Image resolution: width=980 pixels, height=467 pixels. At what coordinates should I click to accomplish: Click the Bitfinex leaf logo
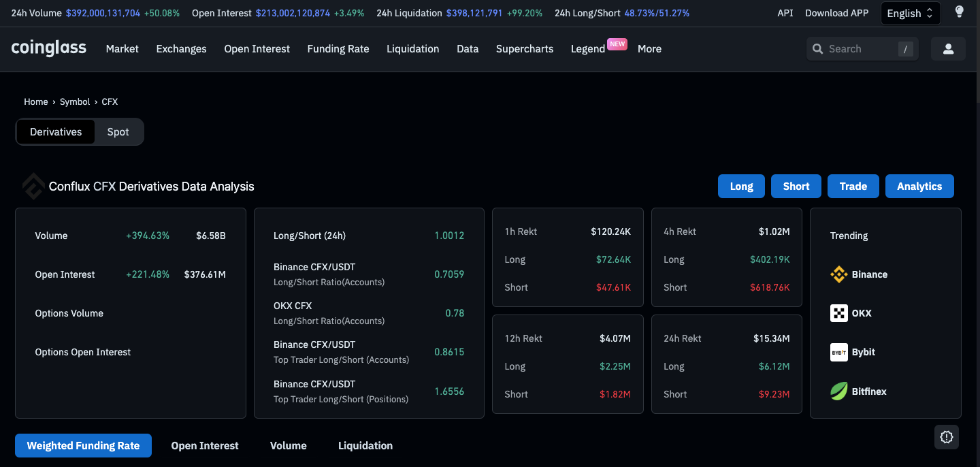(x=839, y=391)
